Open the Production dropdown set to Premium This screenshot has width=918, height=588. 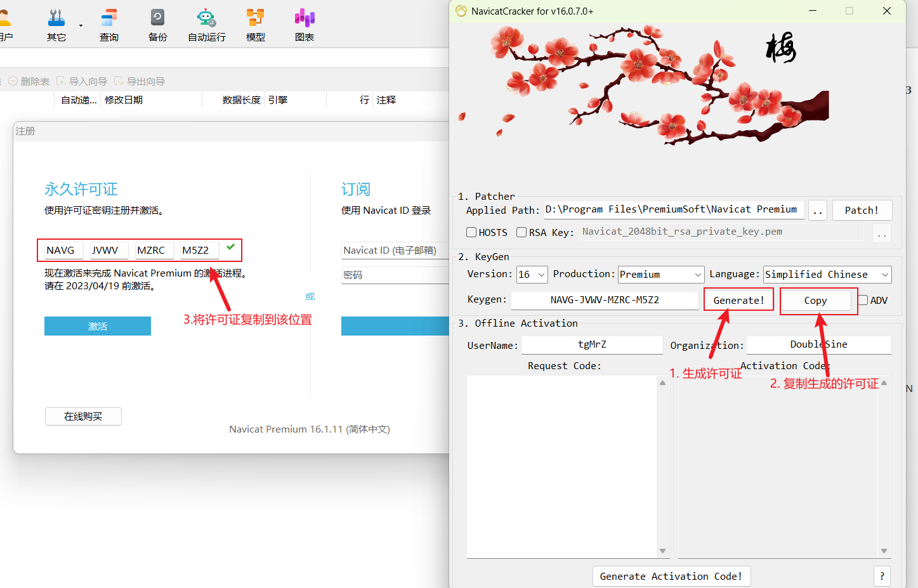661,275
